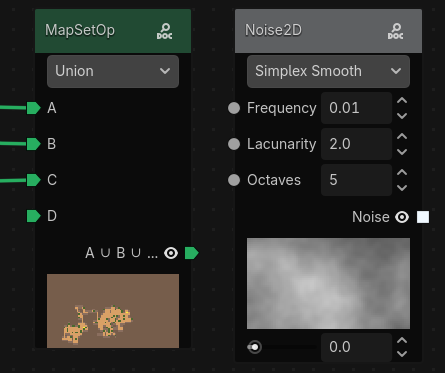Click the Octaves input port circle

(x=234, y=180)
